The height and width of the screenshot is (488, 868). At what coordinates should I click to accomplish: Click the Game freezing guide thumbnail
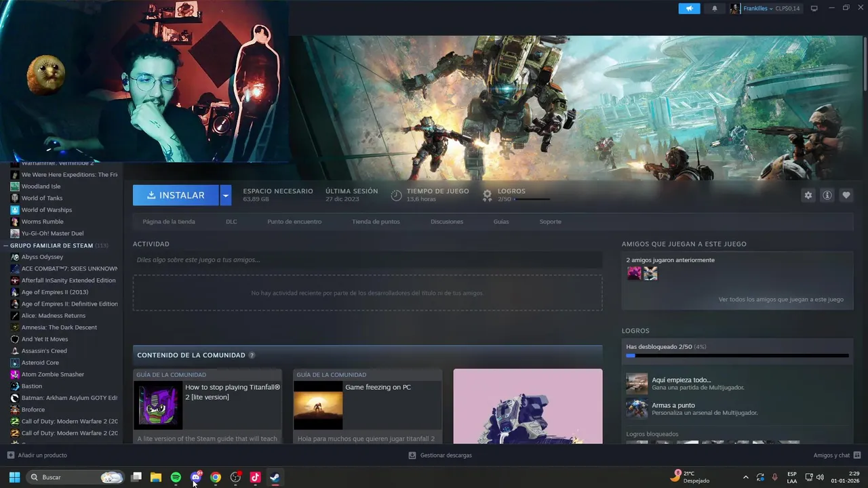[318, 405]
